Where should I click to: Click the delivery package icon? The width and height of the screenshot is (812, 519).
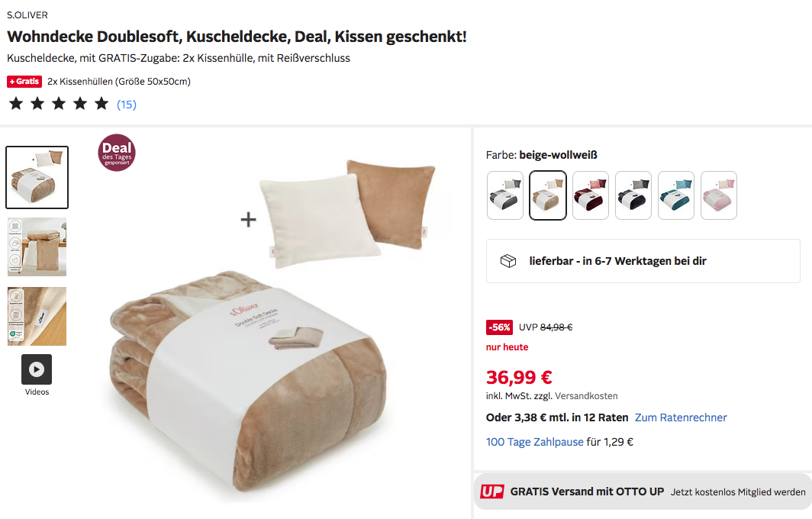pos(508,261)
